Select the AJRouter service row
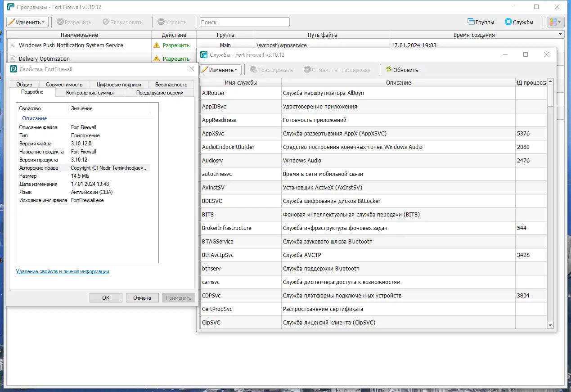 pyautogui.click(x=373, y=93)
